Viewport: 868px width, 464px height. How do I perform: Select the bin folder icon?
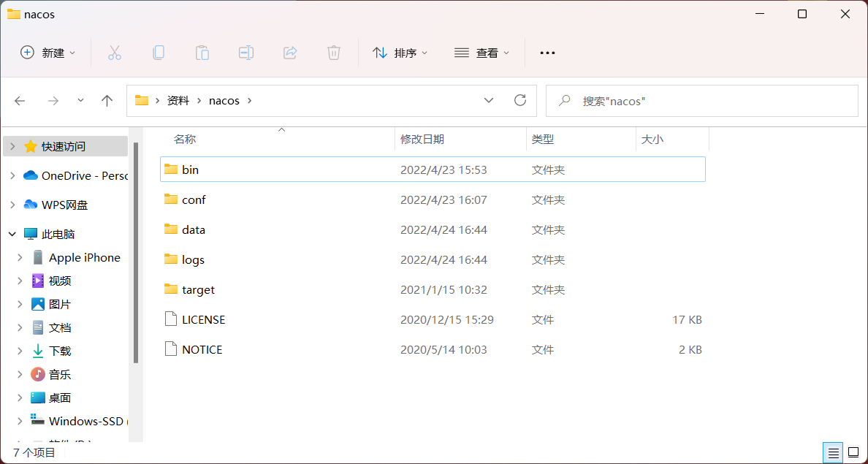click(170, 169)
